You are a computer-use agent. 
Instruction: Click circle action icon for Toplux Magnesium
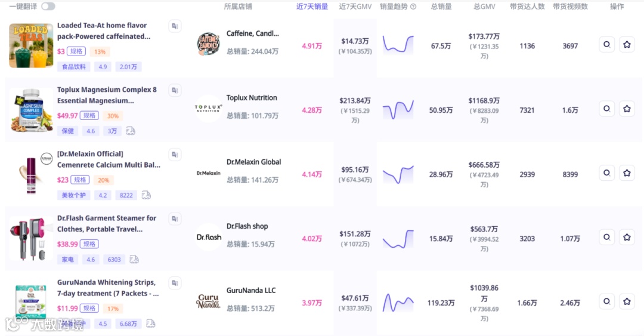tap(606, 109)
